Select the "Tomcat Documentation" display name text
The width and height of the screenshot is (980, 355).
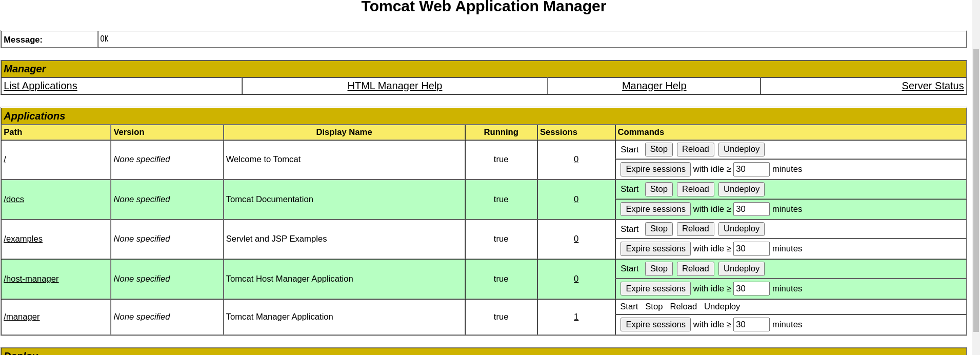point(269,199)
